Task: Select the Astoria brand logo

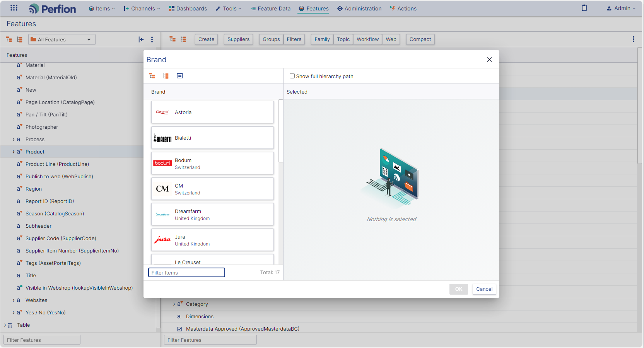Action: point(162,112)
